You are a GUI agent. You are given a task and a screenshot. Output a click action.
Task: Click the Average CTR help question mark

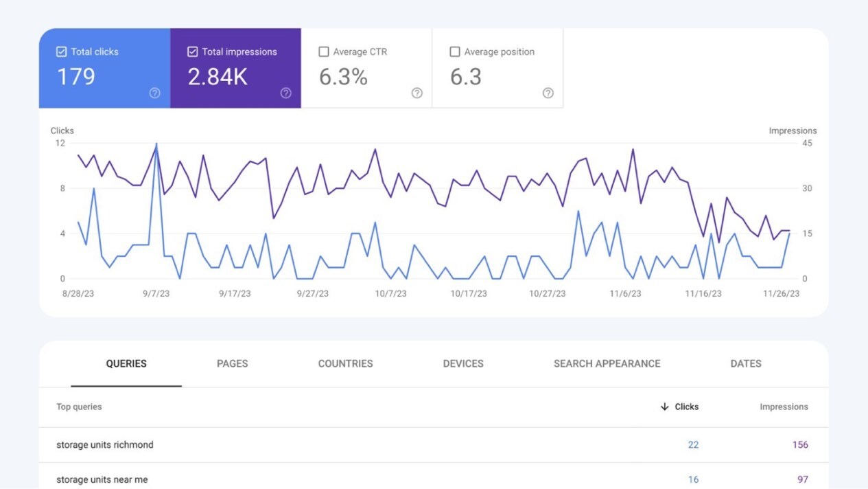point(417,93)
